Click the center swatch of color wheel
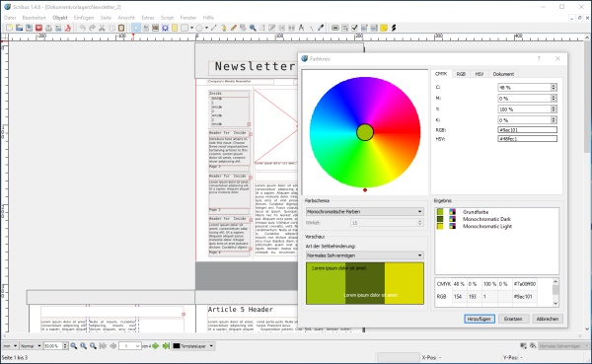592x364 pixels. tap(365, 132)
